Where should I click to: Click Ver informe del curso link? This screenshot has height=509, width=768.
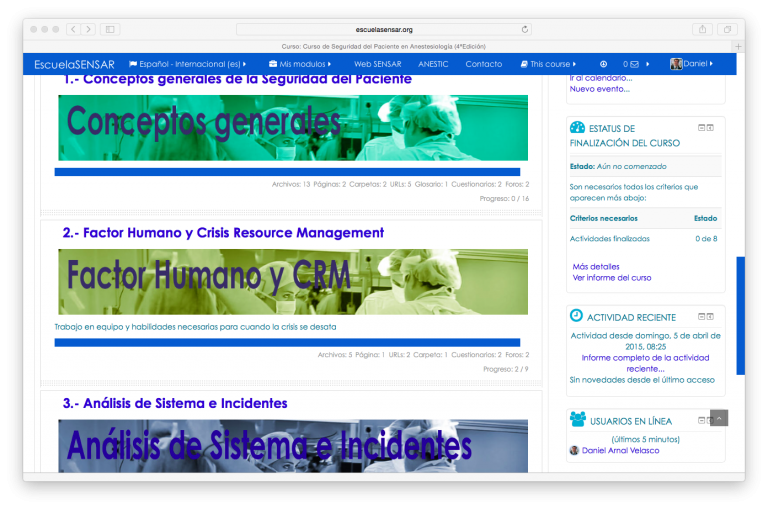612,278
